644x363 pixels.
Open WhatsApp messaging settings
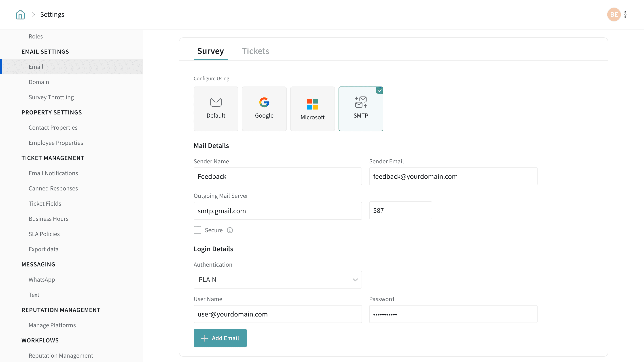(42, 280)
